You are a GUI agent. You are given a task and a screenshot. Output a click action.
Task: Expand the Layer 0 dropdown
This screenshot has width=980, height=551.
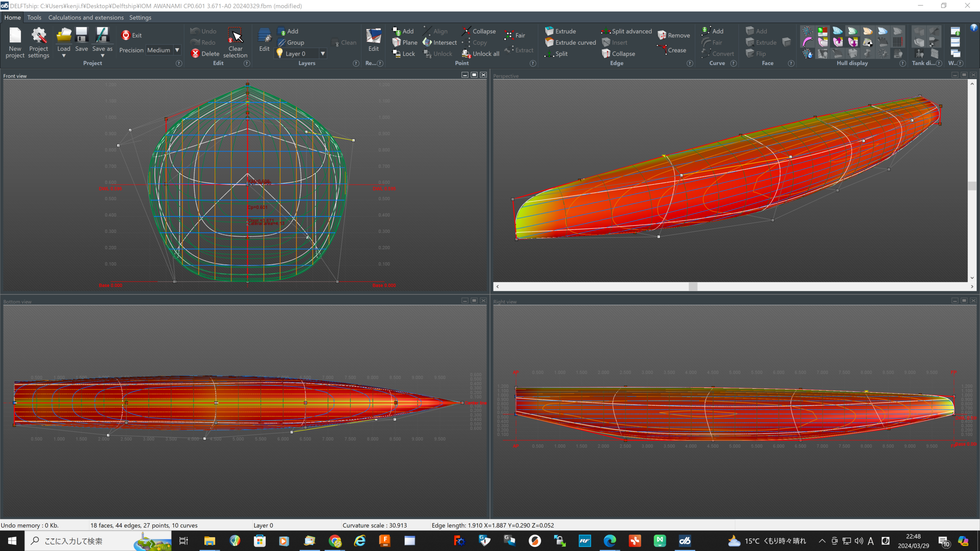[323, 54]
